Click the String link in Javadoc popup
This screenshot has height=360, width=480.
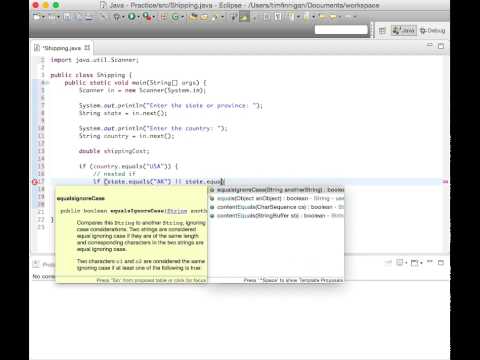[177, 211]
